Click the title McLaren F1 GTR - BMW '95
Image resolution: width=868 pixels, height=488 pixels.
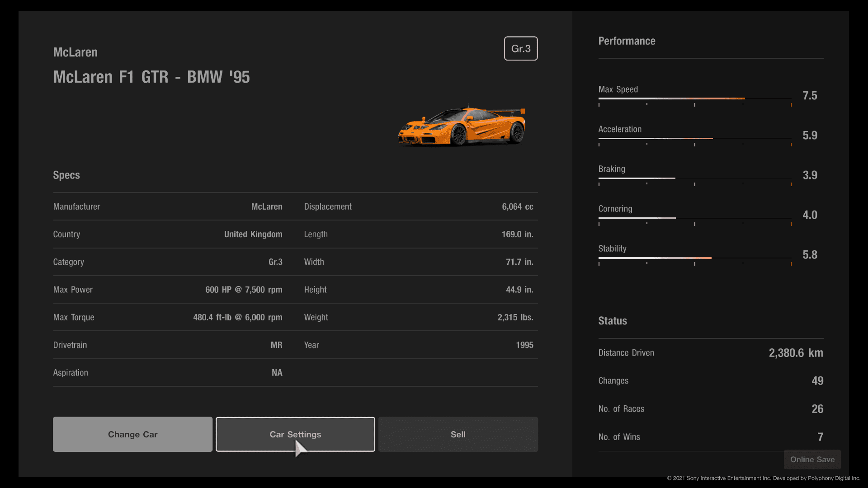151,77
